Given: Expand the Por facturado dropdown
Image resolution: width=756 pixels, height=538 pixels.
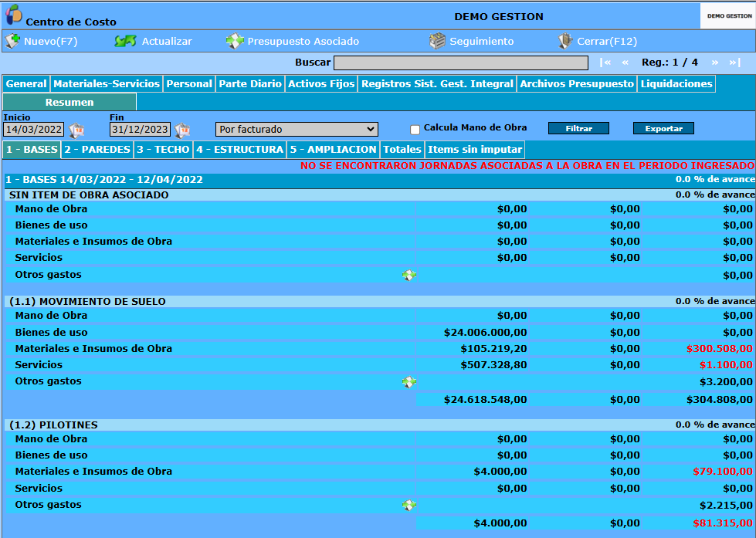Looking at the screenshot, I should click(x=297, y=129).
